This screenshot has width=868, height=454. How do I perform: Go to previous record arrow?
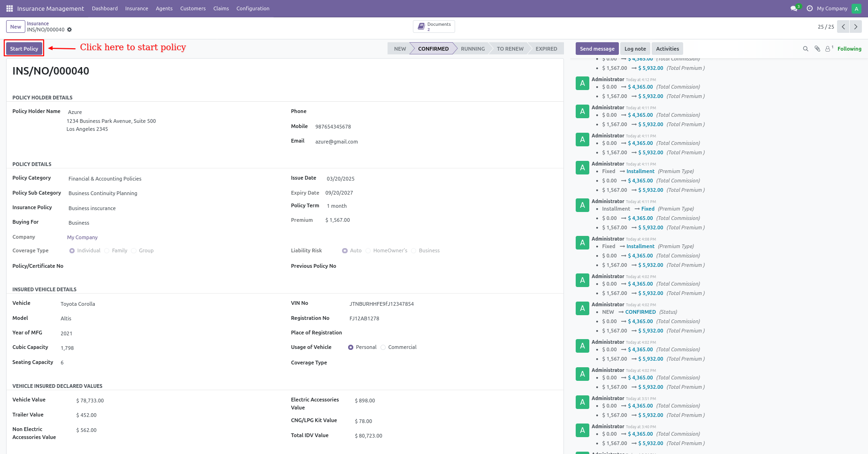point(843,27)
